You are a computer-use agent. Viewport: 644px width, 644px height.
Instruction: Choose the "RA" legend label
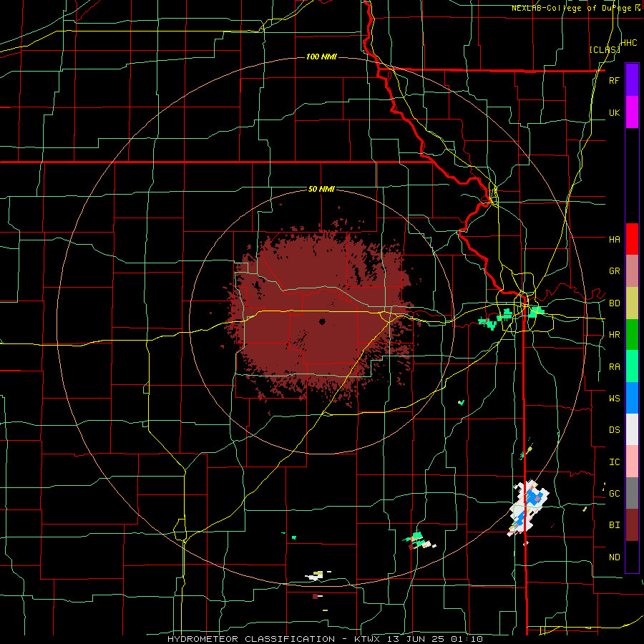[x=614, y=367]
